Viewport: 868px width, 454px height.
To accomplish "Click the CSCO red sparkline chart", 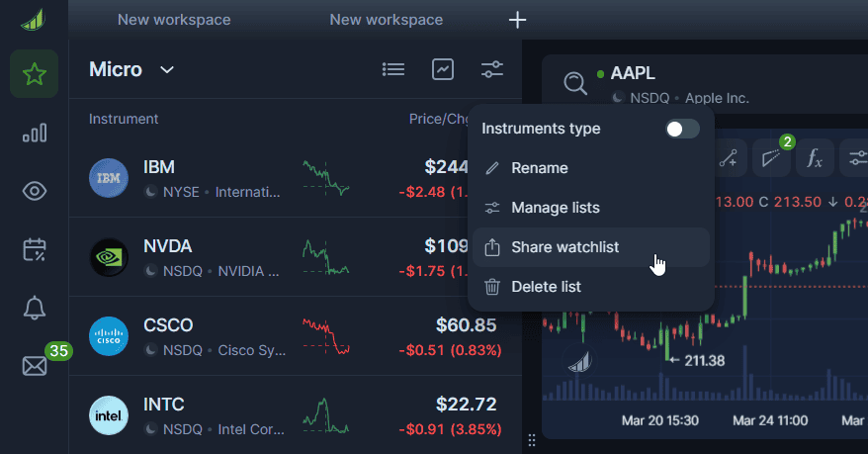I will pyautogui.click(x=326, y=336).
